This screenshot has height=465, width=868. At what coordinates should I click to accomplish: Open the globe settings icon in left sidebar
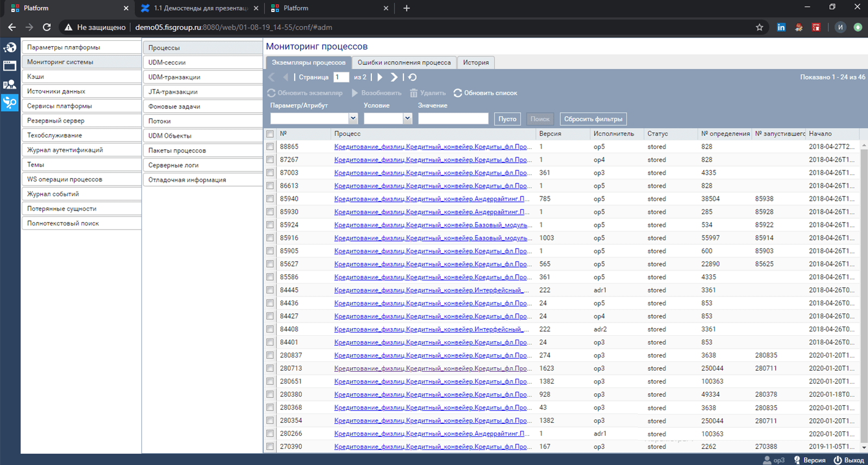click(10, 48)
